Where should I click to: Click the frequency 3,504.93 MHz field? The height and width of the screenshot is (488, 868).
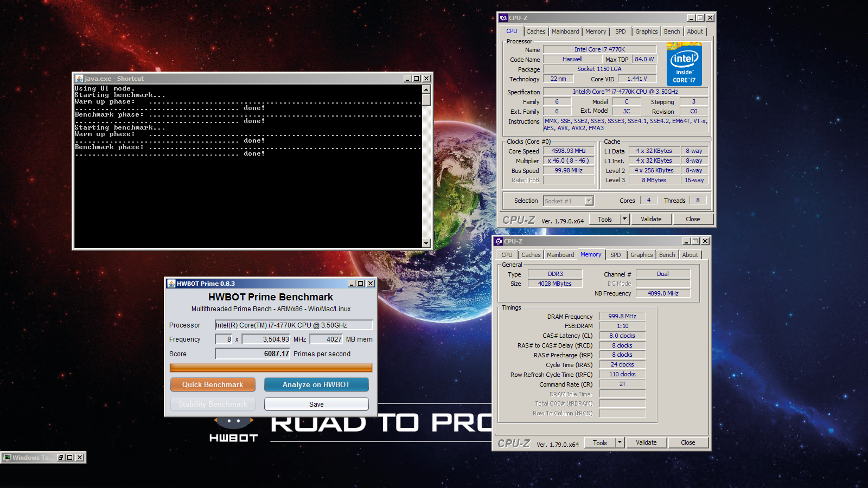[266, 339]
